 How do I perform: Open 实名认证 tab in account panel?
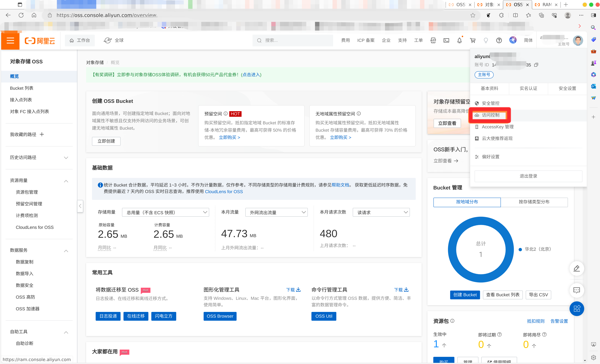click(x=528, y=89)
